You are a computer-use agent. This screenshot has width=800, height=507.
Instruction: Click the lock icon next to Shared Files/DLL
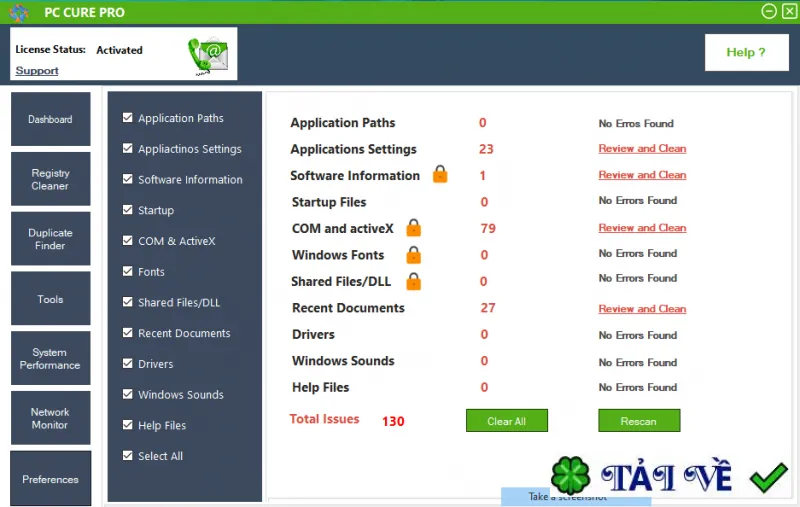click(413, 282)
